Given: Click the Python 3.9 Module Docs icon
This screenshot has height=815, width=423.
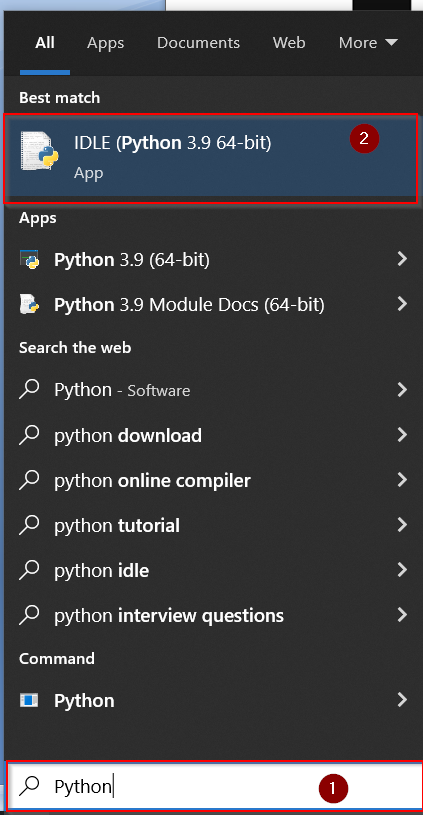Looking at the screenshot, I should (x=30, y=304).
